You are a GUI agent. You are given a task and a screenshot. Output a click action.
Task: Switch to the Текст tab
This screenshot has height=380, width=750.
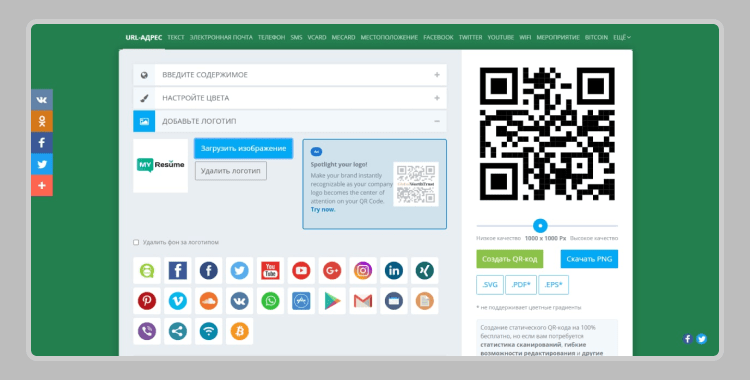pyautogui.click(x=176, y=37)
